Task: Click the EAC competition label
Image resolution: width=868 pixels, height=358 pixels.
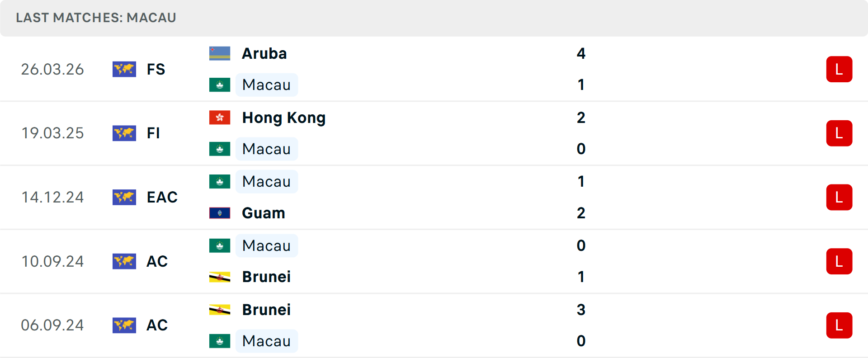Action: coord(162,197)
